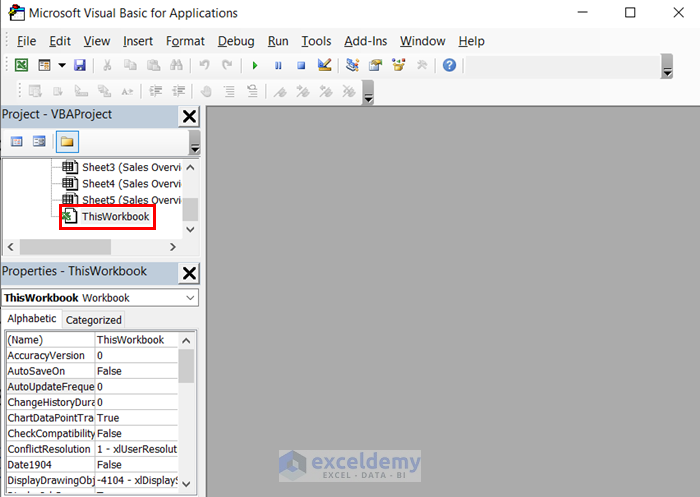The width and height of the screenshot is (700, 497).
Task: Toggle Folders view in Project pane
Action: (x=67, y=142)
